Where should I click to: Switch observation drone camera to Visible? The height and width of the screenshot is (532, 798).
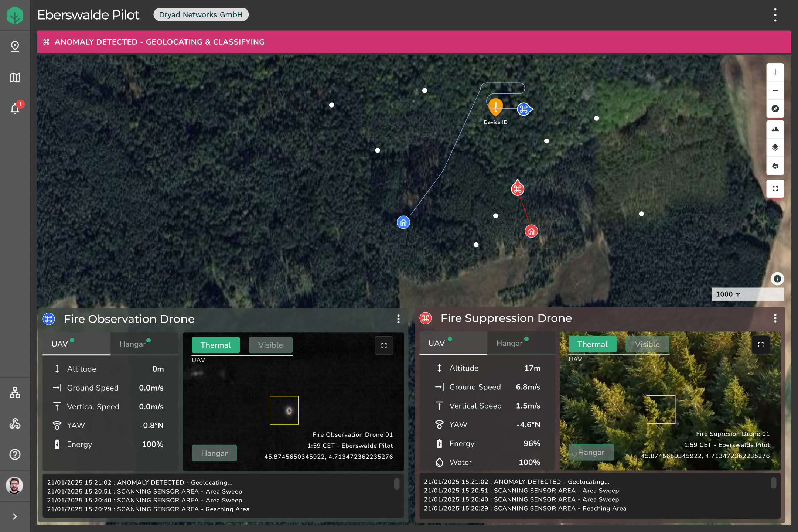(x=270, y=345)
